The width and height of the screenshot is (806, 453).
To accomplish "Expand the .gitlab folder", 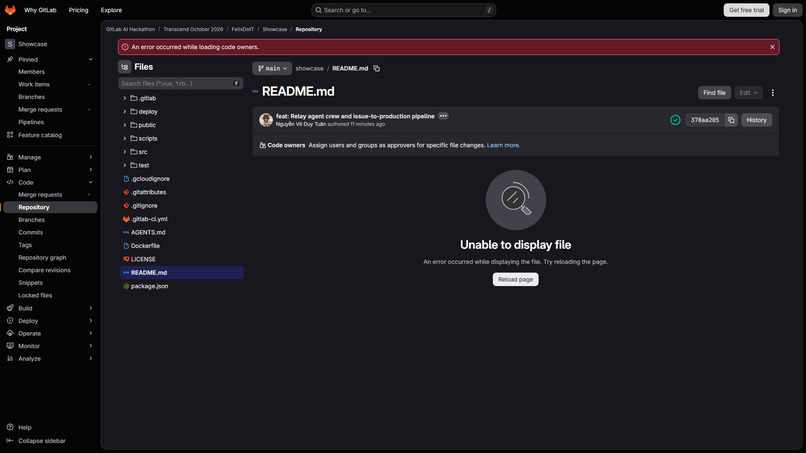I will [x=124, y=98].
